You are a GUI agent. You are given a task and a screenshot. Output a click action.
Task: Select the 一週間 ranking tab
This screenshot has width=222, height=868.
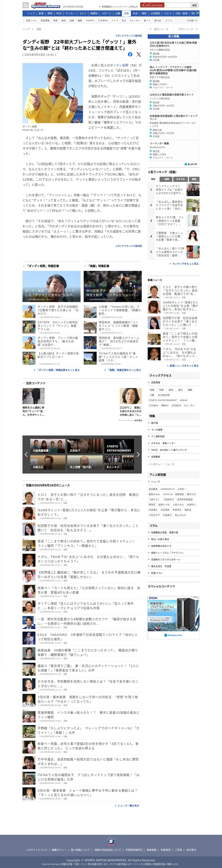click(x=166, y=179)
